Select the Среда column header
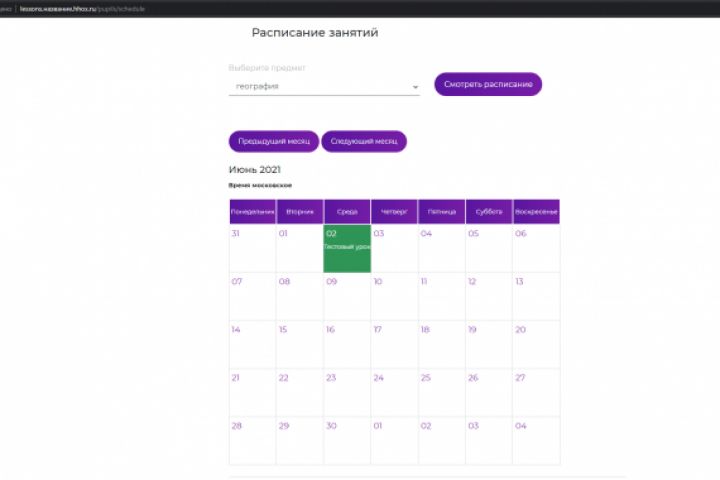This screenshot has width=720, height=480. tap(347, 212)
